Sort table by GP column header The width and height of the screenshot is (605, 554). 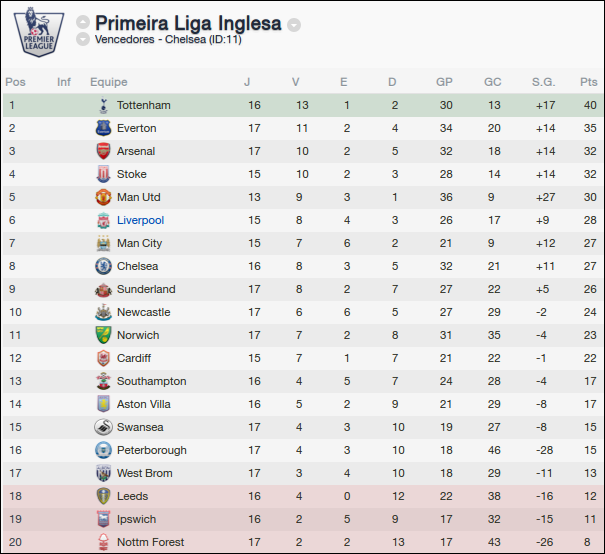(x=444, y=82)
